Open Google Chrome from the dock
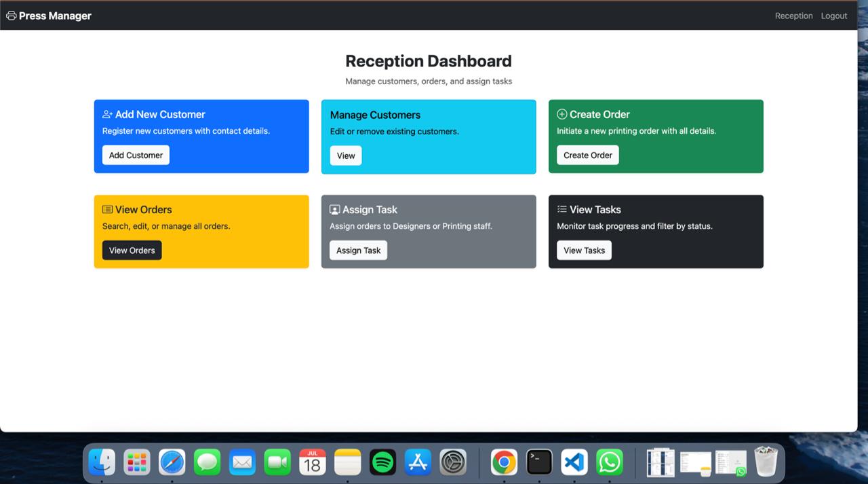Screen dimensions: 868x484 [x=504, y=462]
